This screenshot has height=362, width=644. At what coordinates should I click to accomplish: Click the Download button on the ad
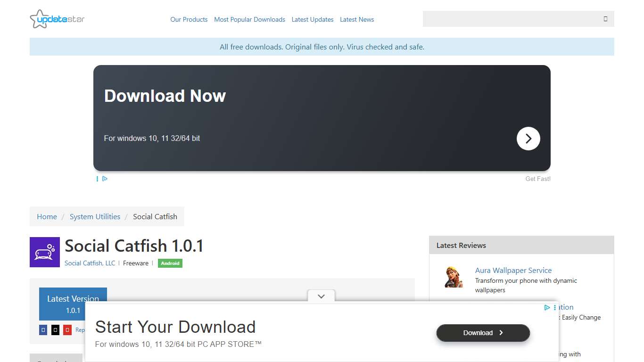point(483,333)
